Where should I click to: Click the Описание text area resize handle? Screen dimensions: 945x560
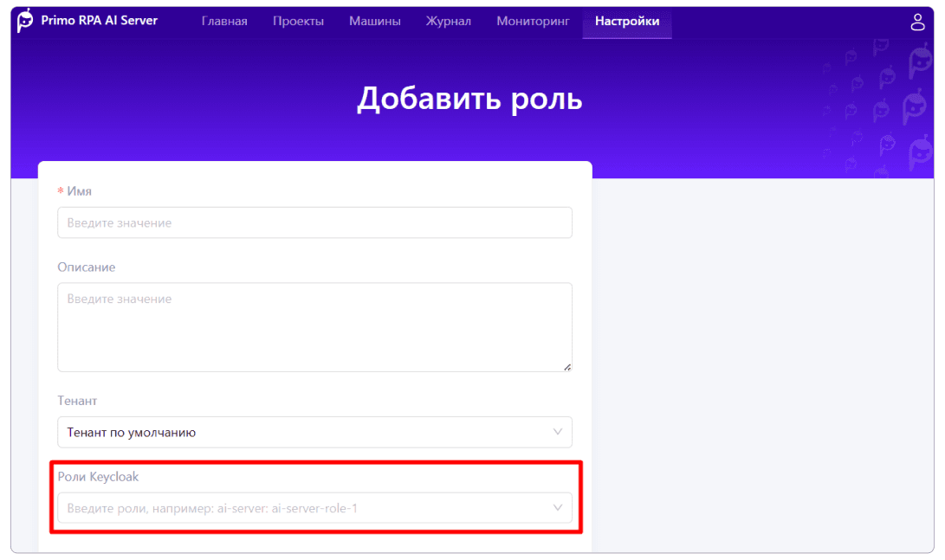click(x=567, y=367)
